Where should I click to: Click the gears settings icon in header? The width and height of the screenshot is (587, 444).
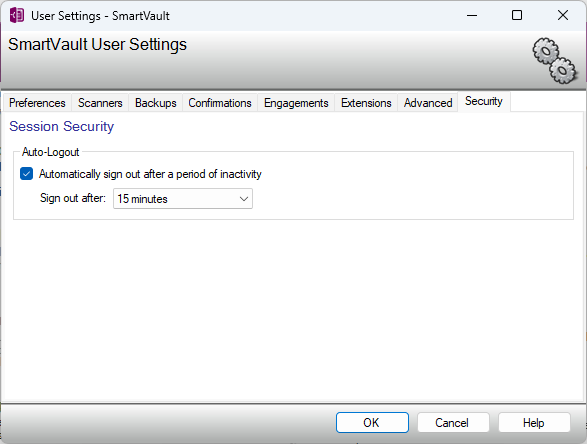[x=555, y=61]
